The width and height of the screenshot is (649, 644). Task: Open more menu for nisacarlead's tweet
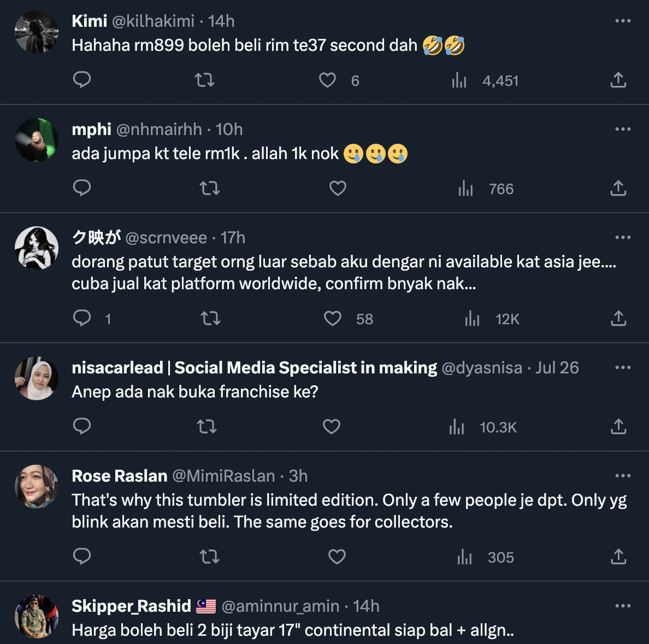pyautogui.click(x=623, y=367)
